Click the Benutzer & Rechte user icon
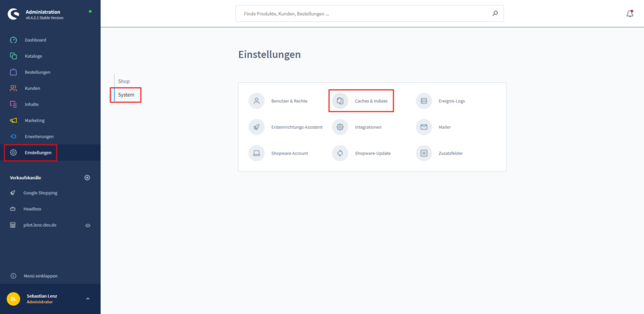 pyautogui.click(x=257, y=100)
